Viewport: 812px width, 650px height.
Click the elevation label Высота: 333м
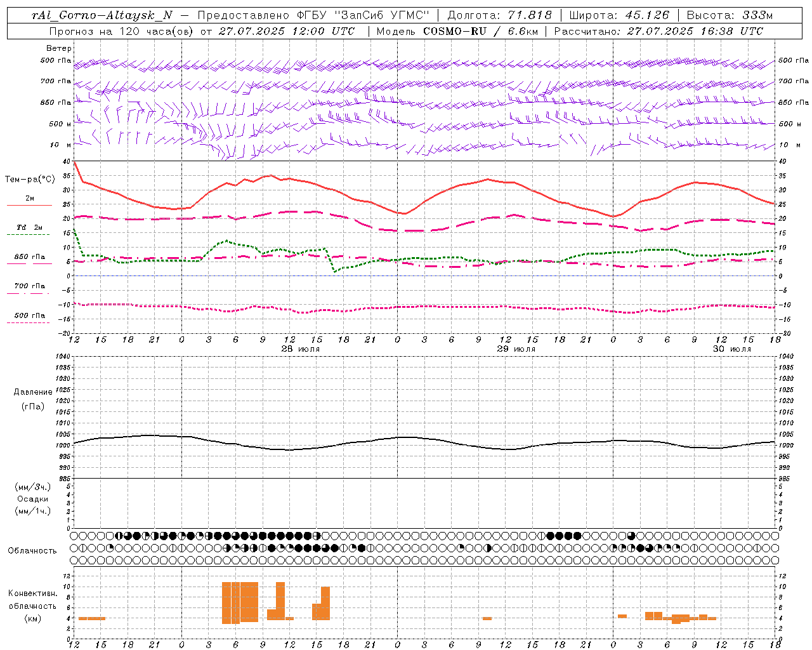click(x=730, y=16)
